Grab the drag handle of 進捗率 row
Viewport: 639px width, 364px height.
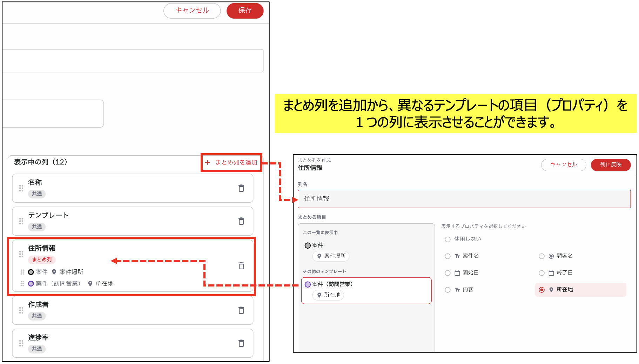point(21,343)
